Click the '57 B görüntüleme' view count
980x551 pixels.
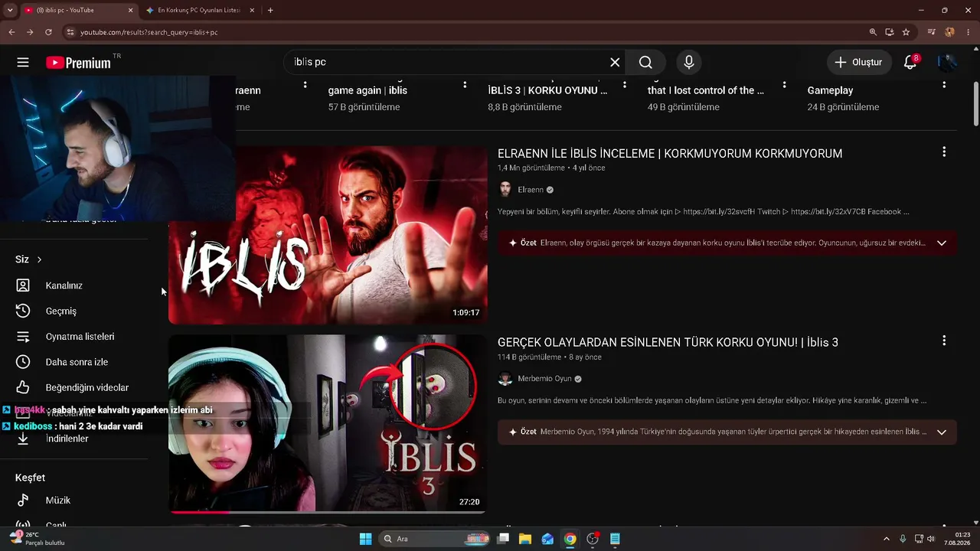(x=364, y=107)
